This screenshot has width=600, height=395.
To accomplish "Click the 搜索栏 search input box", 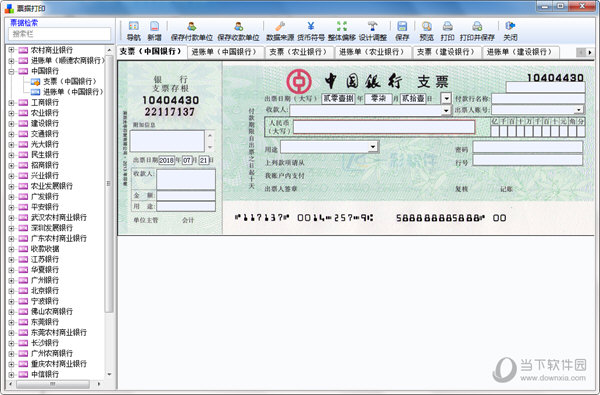I will tap(60, 34).
